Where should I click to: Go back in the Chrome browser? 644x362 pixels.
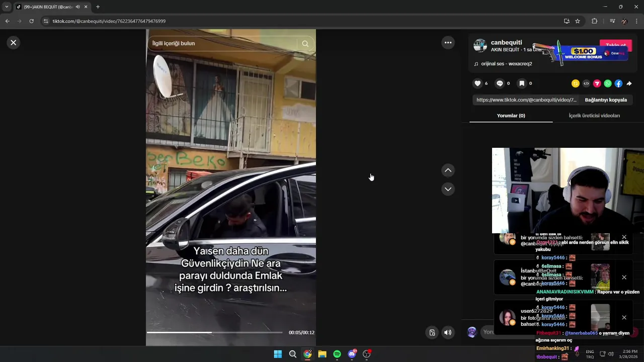click(7, 21)
